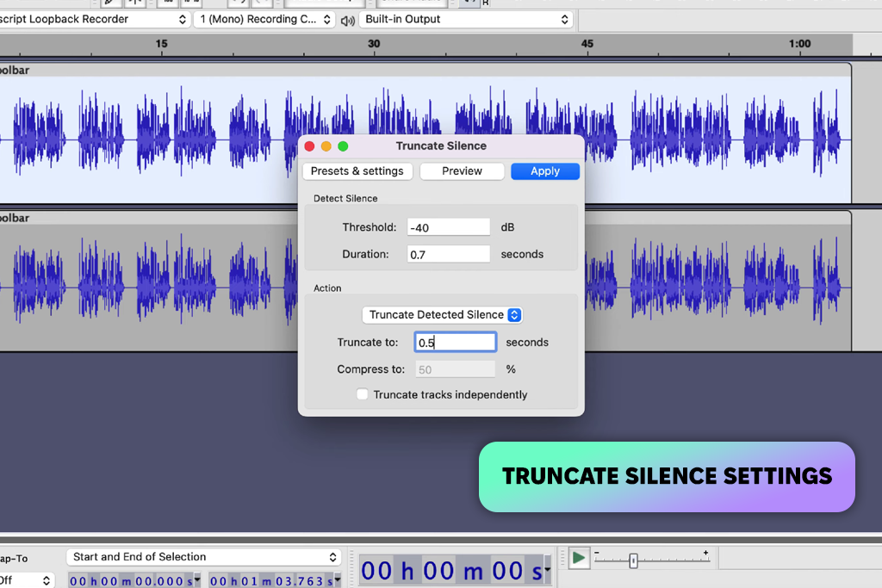
Task: Click the green zoom button of Truncate Silence
Action: click(343, 146)
